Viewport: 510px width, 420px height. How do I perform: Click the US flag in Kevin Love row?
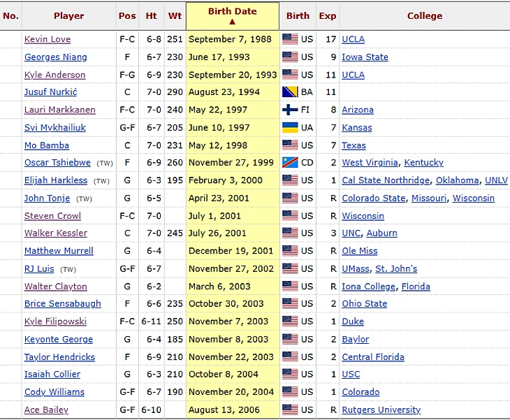point(290,39)
